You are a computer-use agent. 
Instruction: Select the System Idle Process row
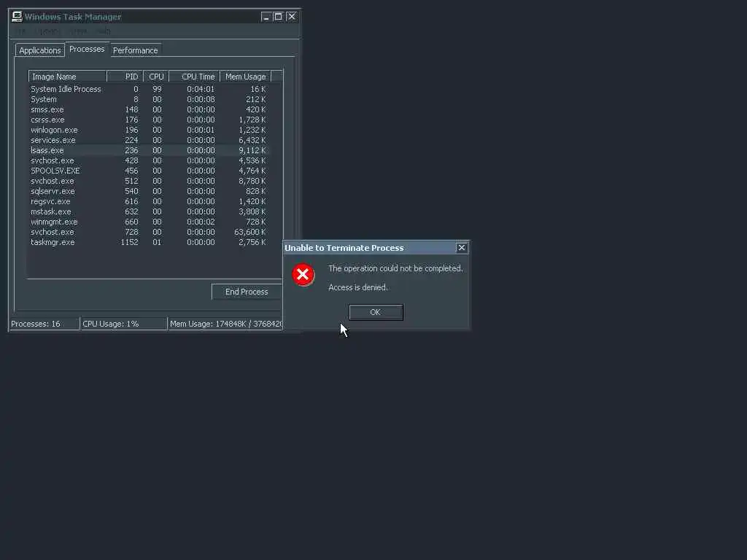[x=149, y=89]
